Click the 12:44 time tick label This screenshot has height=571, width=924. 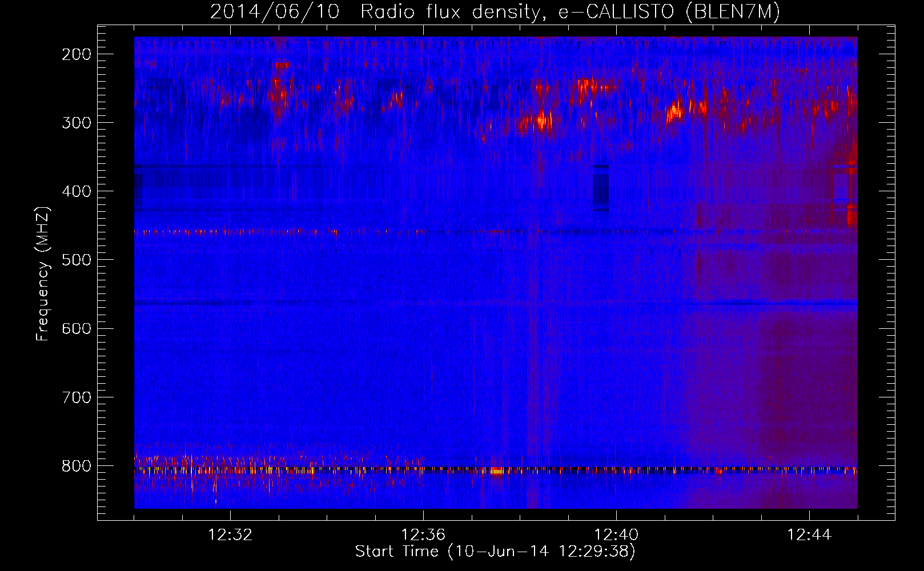pos(809,535)
